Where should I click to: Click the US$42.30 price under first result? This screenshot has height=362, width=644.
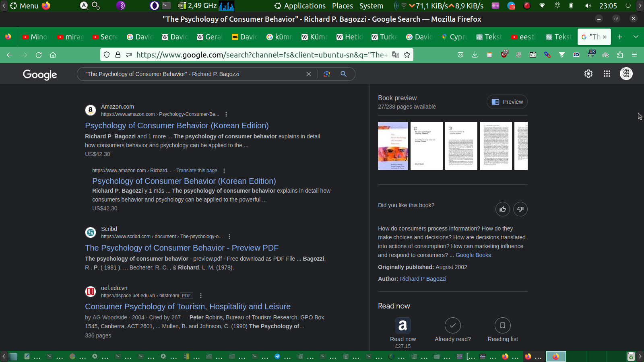pos(97,154)
